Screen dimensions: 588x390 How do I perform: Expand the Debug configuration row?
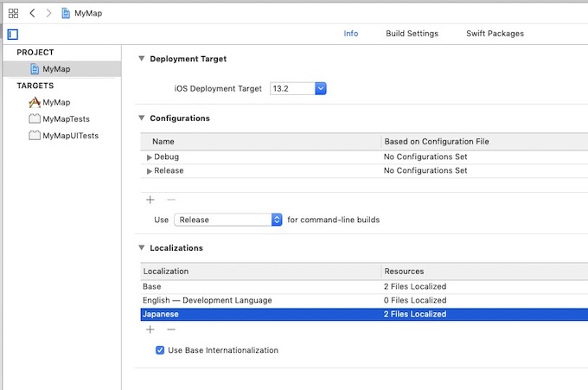150,157
